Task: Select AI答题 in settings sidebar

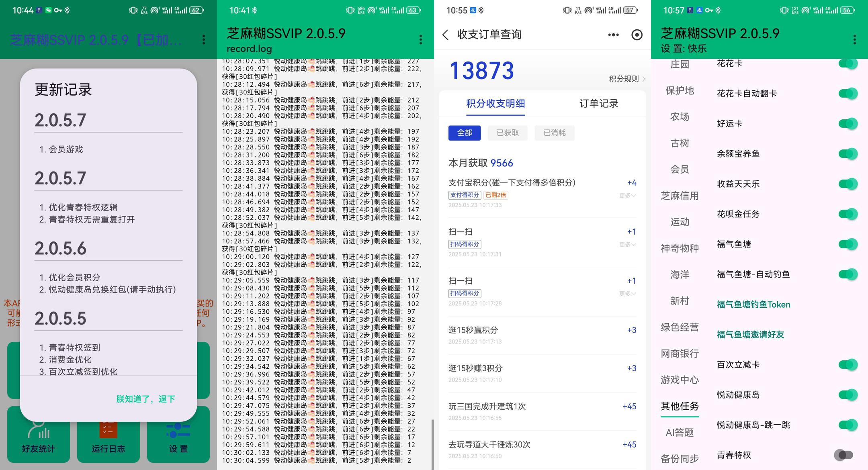Action: click(x=680, y=433)
